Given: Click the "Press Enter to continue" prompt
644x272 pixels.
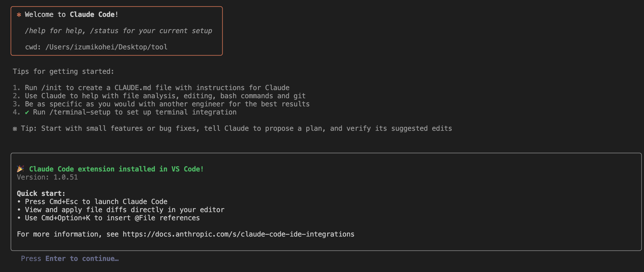Looking at the screenshot, I should pos(70,259).
